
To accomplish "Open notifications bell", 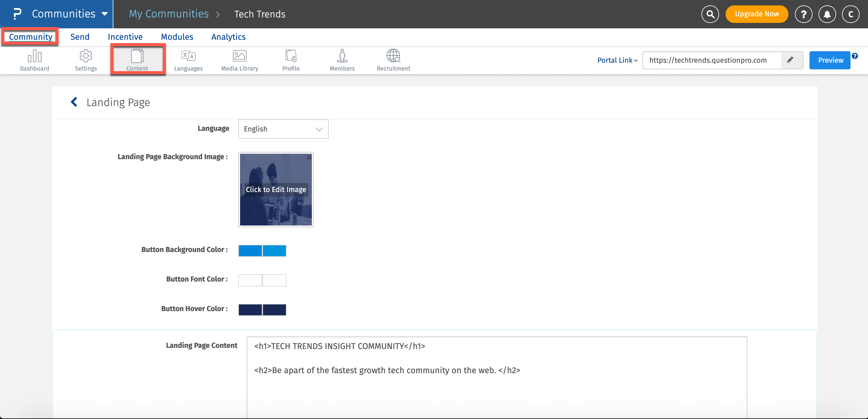I will (x=827, y=14).
